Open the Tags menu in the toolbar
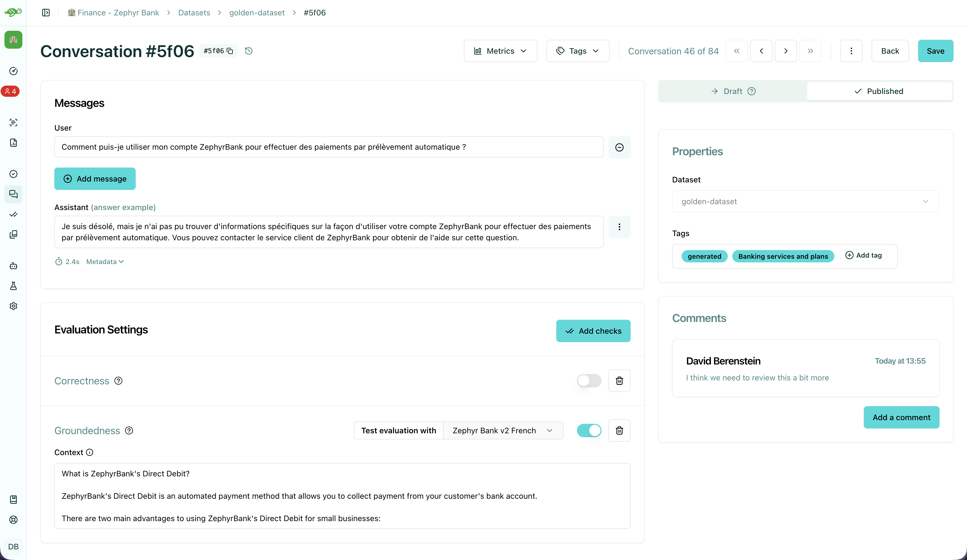The image size is (967, 560). point(578,51)
